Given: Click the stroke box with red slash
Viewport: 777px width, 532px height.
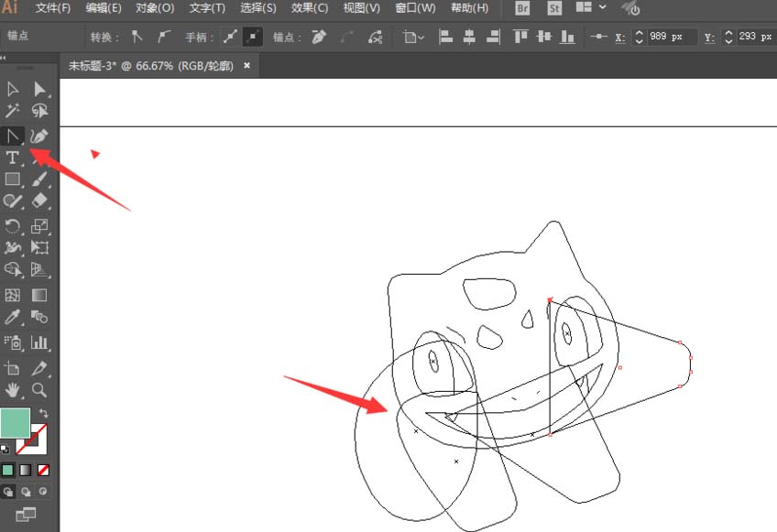Looking at the screenshot, I should click(38, 447).
